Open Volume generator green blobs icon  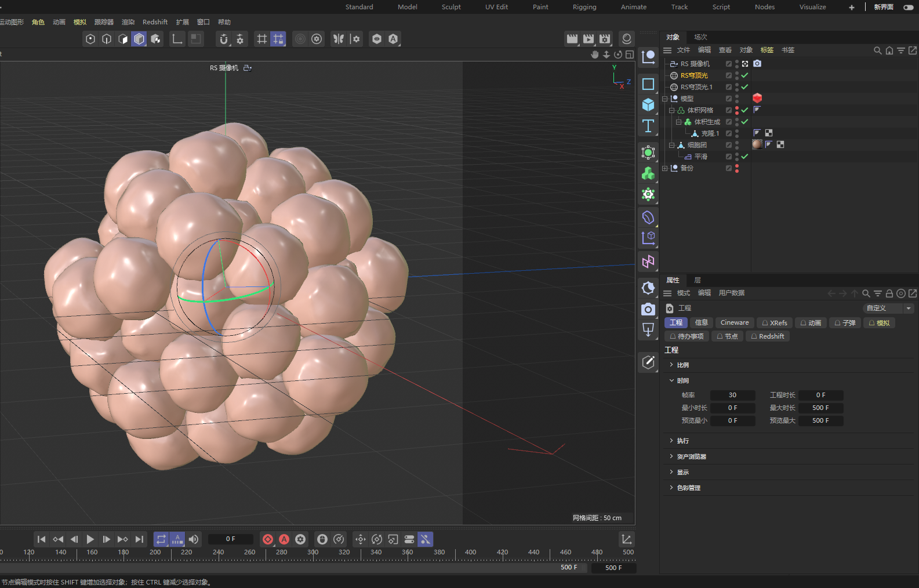(648, 173)
